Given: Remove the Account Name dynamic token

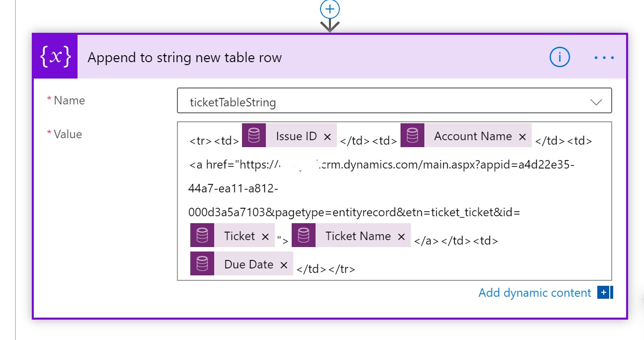Looking at the screenshot, I should tap(522, 137).
